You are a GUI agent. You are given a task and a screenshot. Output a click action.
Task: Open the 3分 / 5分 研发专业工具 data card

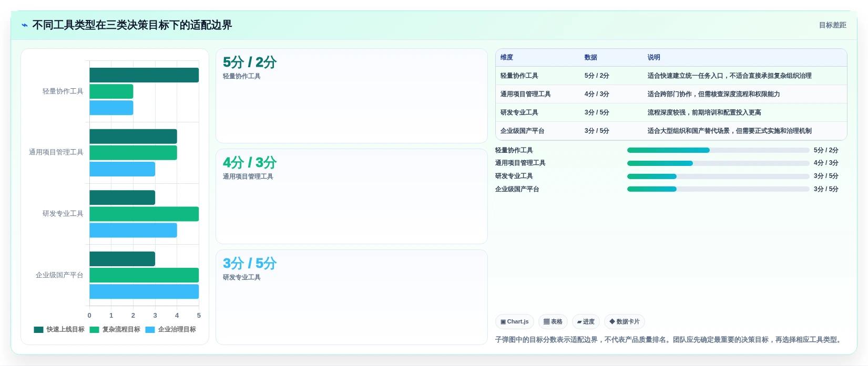coord(352,297)
